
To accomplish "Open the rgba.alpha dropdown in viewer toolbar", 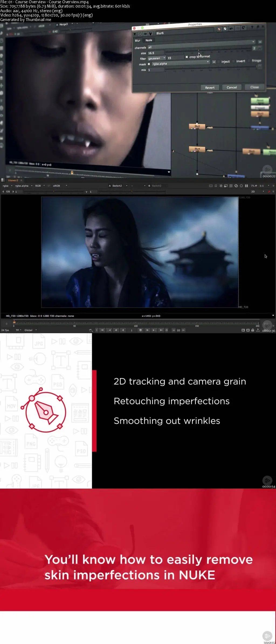I will click(24, 186).
